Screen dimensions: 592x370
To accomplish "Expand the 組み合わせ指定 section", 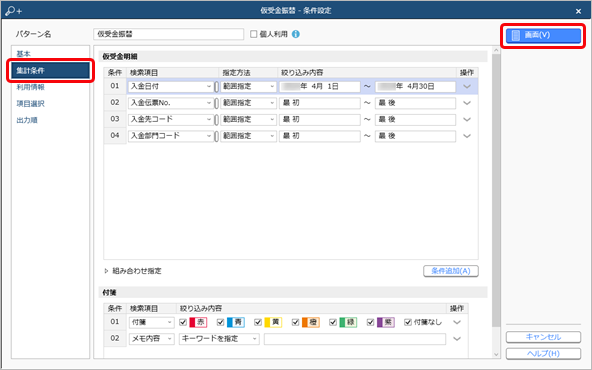I will (106, 271).
